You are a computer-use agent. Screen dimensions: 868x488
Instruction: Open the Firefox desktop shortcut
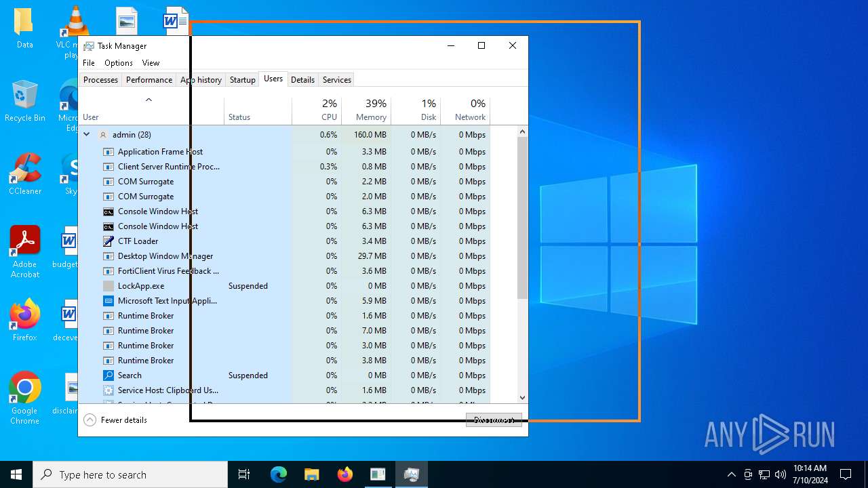25,320
